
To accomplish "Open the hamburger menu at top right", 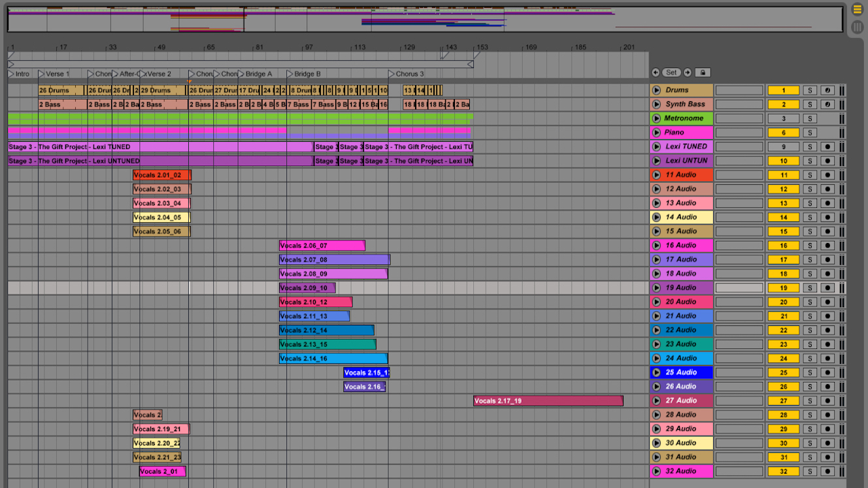I will pos(857,9).
